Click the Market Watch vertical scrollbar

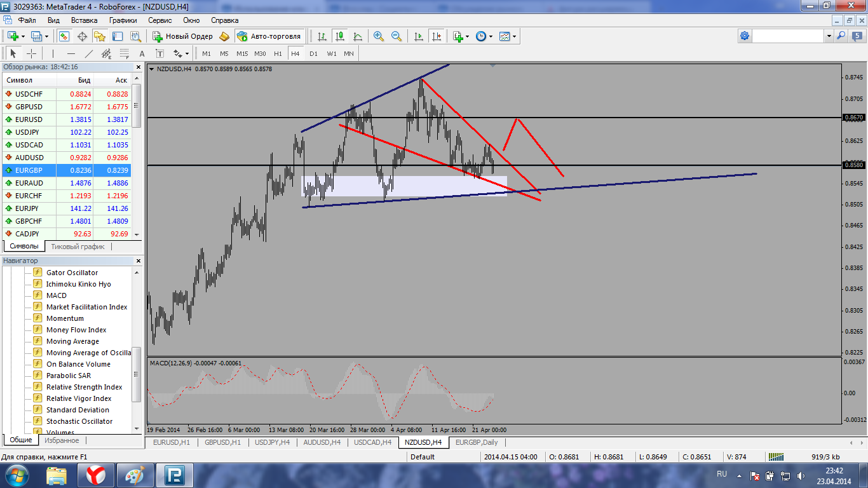click(x=137, y=156)
